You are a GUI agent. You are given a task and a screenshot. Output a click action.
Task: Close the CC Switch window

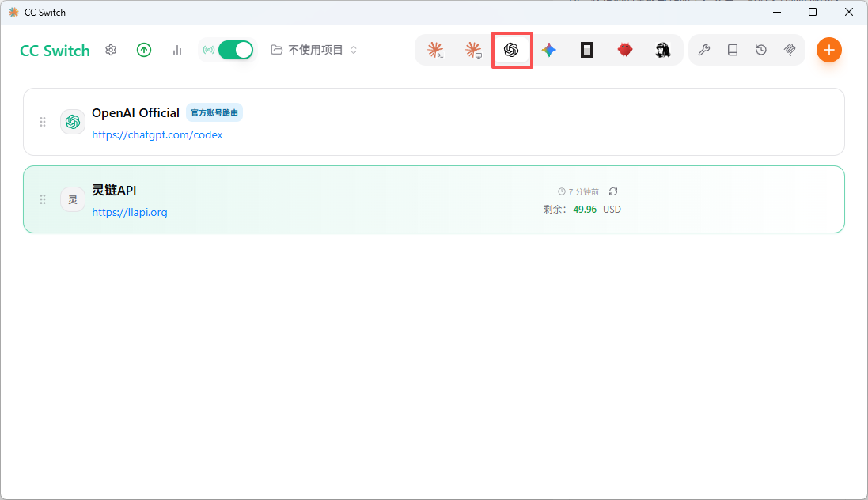[849, 12]
